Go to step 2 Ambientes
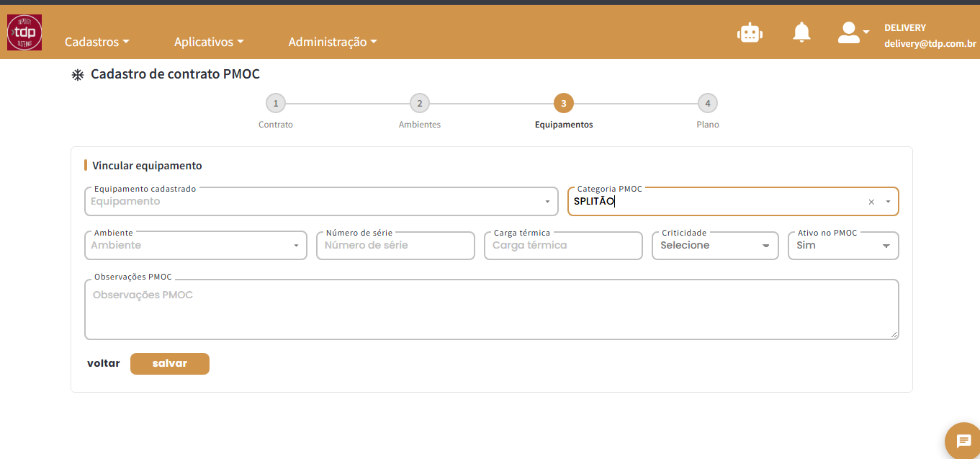 click(x=420, y=104)
